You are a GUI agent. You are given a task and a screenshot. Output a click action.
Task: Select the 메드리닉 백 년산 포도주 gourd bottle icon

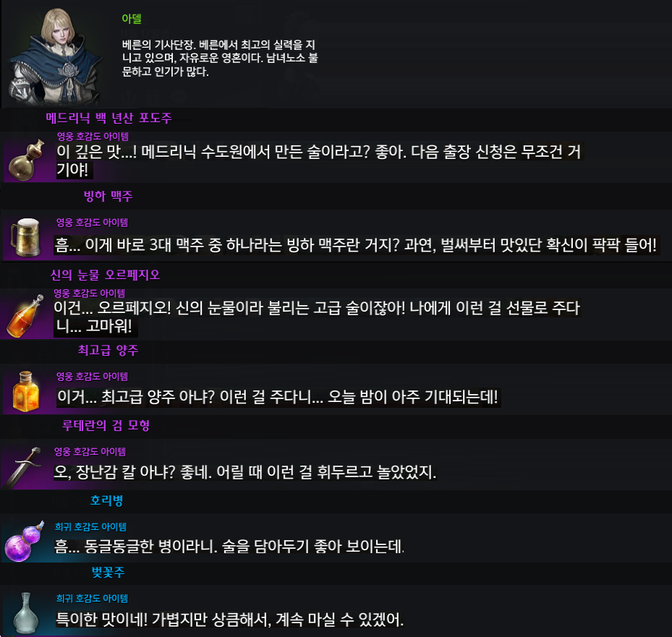(x=27, y=159)
